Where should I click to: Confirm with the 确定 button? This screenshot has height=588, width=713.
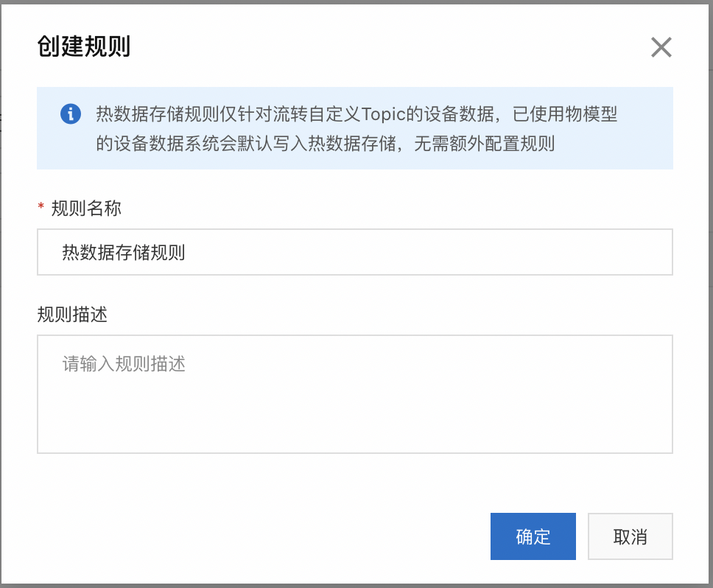coord(533,536)
